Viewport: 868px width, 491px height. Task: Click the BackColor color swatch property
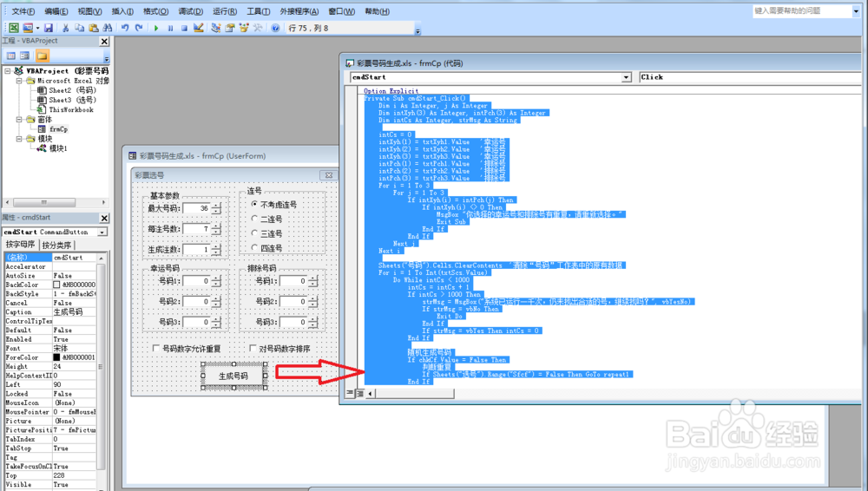56,285
